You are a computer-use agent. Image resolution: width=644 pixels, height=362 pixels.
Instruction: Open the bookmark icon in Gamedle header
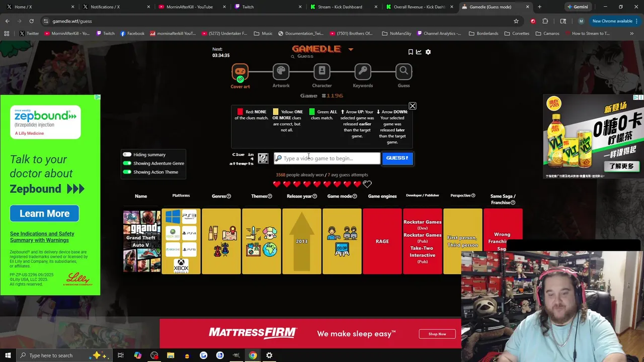pyautogui.click(x=411, y=52)
